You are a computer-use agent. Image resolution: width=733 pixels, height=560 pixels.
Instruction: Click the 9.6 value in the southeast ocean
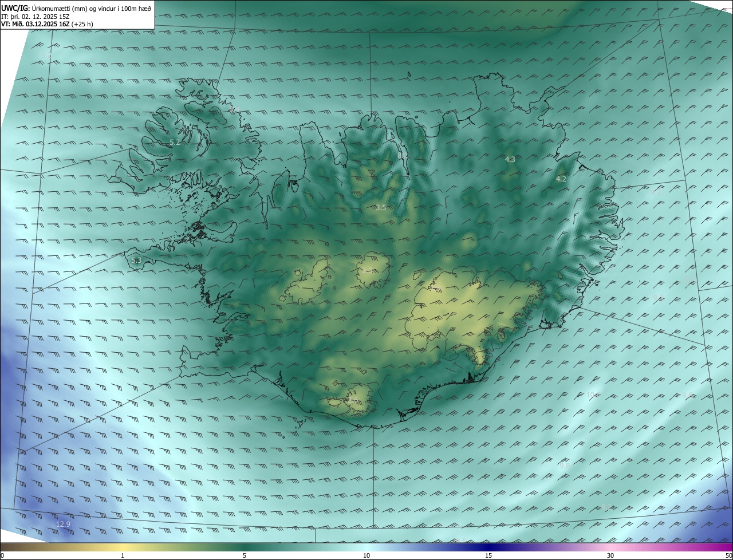[x=687, y=395]
